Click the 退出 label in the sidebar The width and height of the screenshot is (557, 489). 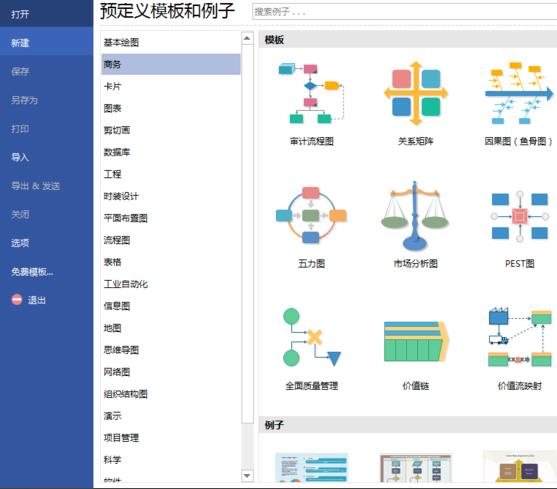[x=37, y=300]
